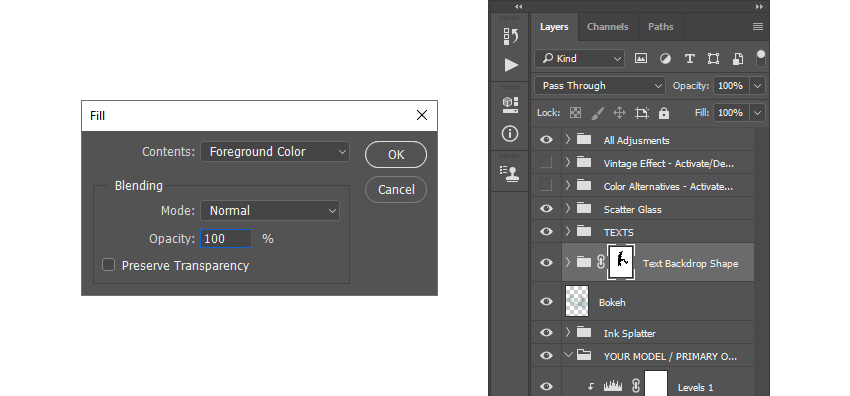Filter layers by adjustment layer icon
This screenshot has height=396, width=850.
(665, 59)
